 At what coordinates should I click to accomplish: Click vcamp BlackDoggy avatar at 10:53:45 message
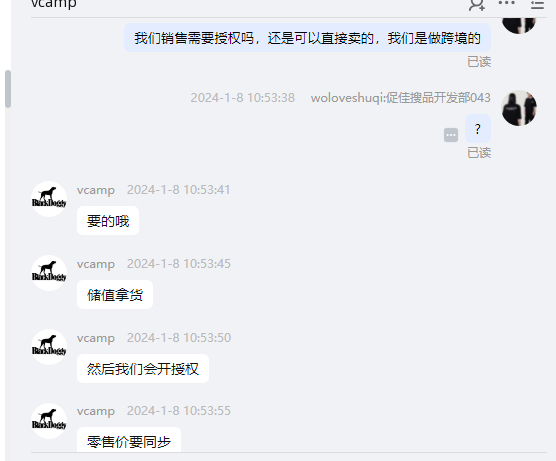point(49,273)
